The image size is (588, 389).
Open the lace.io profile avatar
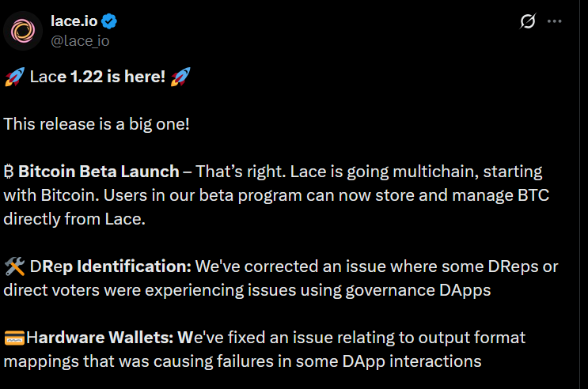[23, 31]
